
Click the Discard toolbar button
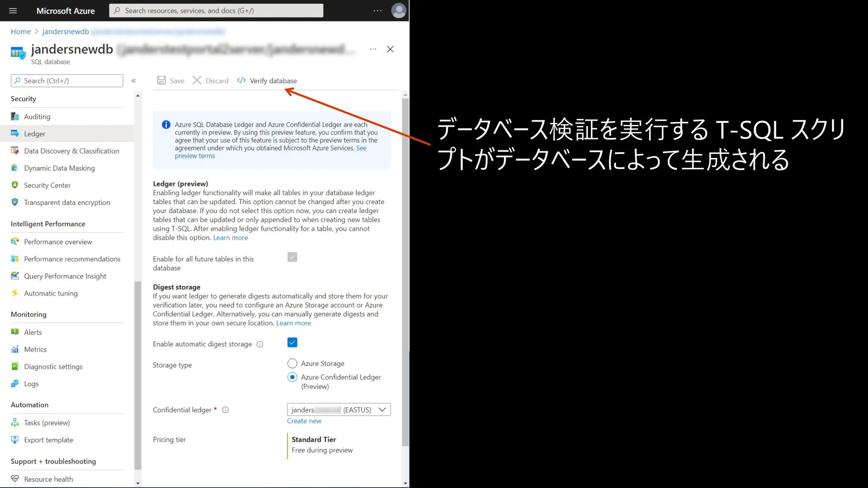pos(211,80)
